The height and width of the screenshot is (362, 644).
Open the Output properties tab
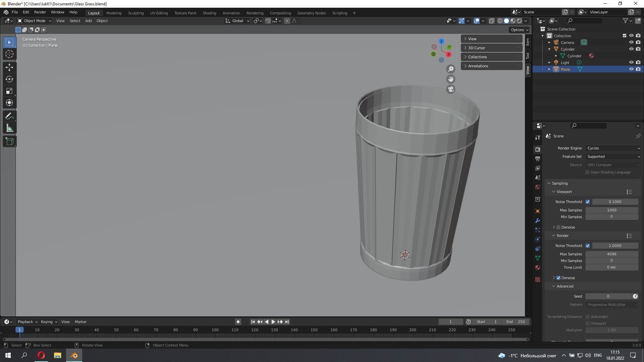click(x=538, y=159)
